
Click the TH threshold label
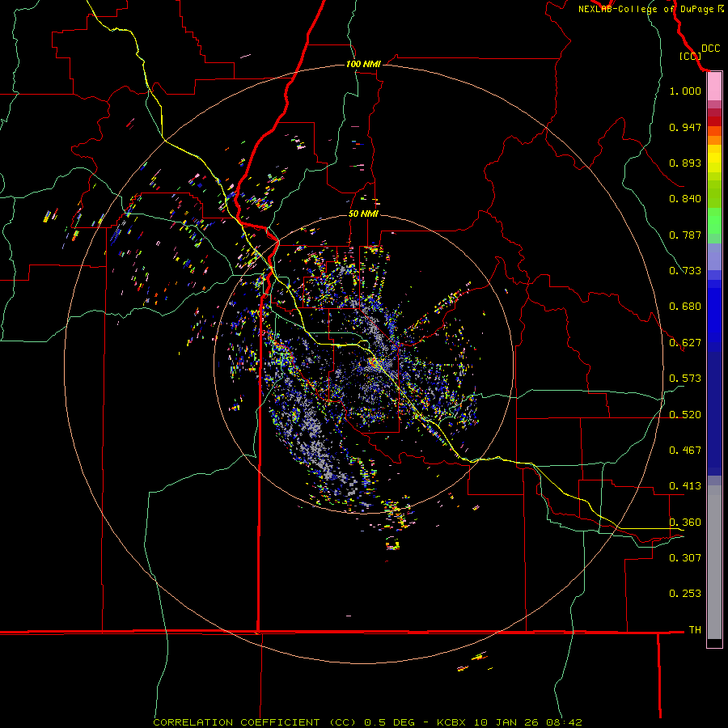pyautogui.click(x=695, y=630)
